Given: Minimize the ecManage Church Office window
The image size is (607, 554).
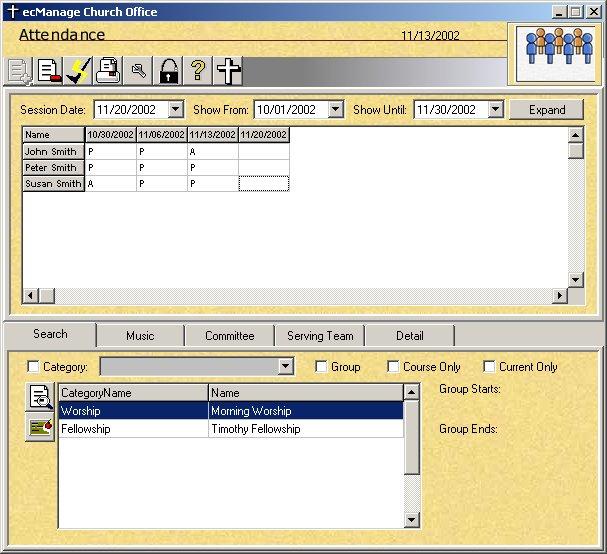Looking at the screenshot, I should click(x=559, y=12).
